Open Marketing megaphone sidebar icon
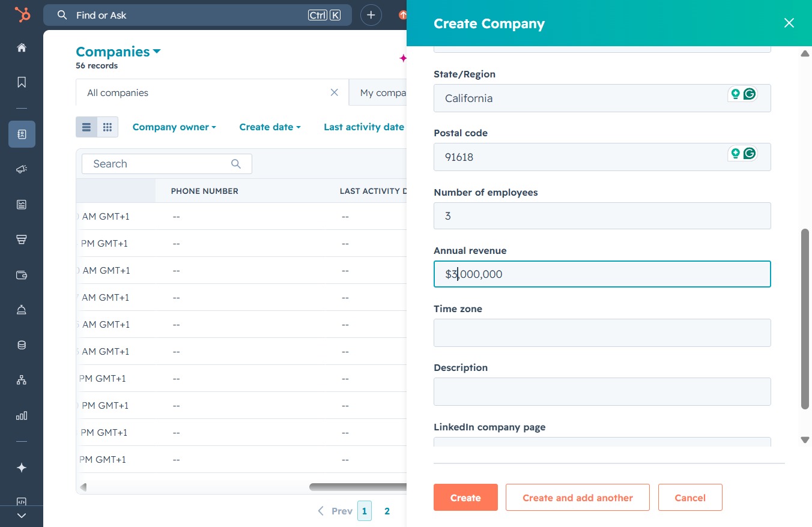The width and height of the screenshot is (812, 527). (22, 170)
